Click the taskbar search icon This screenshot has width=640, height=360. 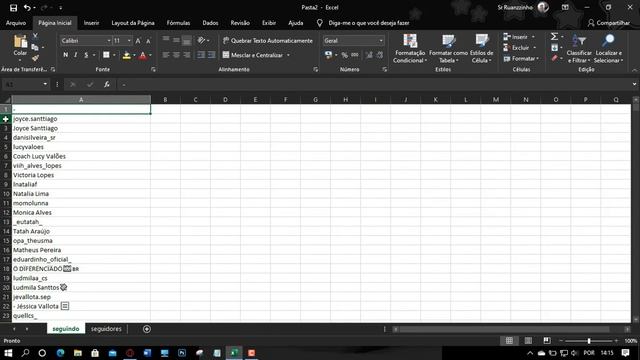click(x=25, y=353)
